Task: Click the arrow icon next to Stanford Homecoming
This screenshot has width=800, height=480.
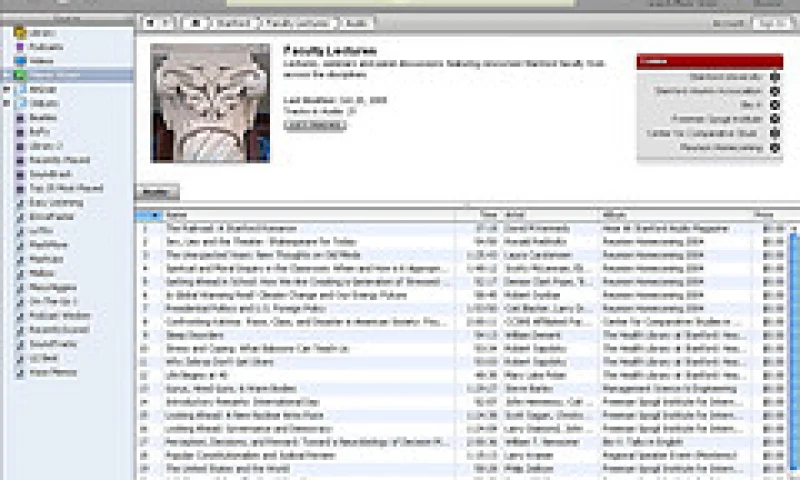Action: [x=775, y=147]
